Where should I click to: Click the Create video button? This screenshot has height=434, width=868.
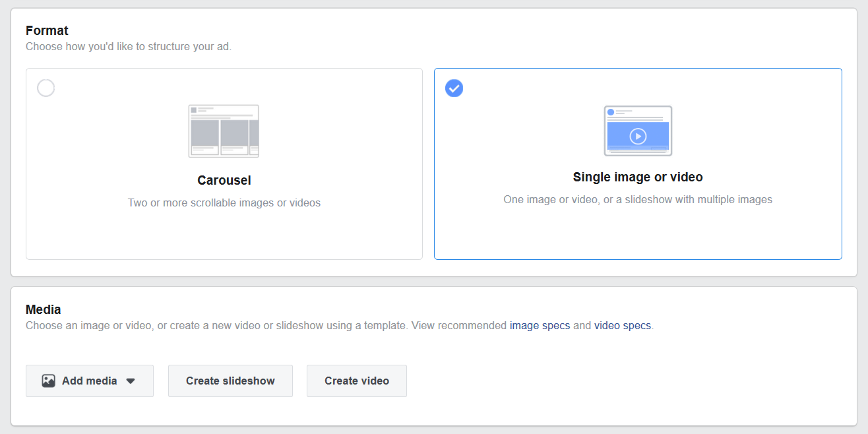coord(357,381)
